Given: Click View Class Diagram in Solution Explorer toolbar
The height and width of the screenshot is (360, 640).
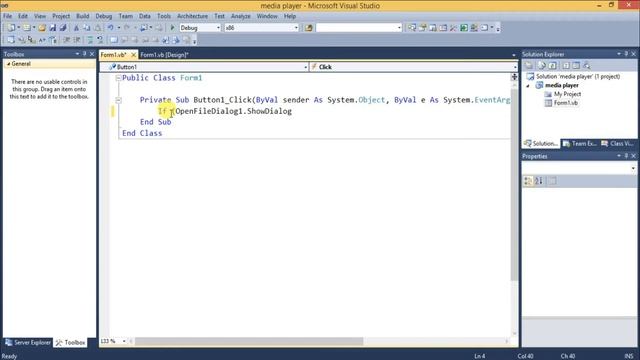Looking at the screenshot, I should [x=587, y=65].
